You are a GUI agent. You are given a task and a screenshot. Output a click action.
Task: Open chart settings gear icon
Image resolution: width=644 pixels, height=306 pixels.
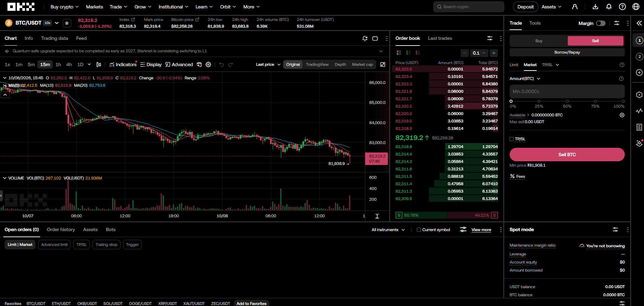208,64
